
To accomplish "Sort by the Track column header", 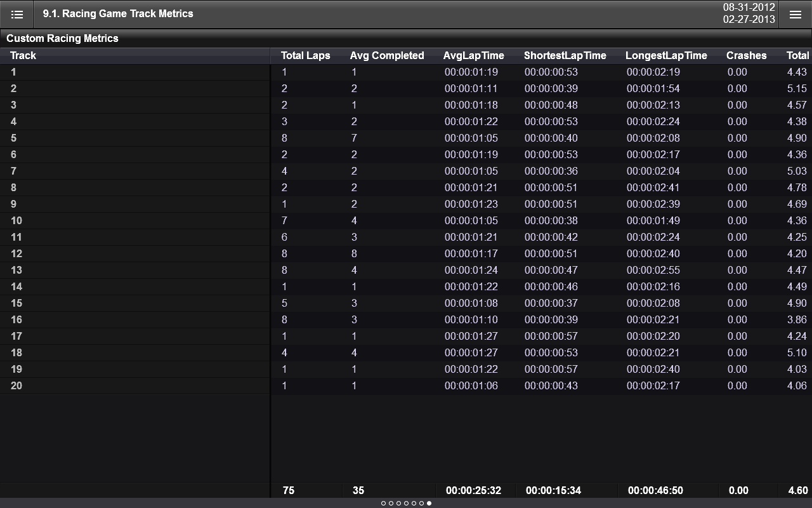I will (23, 55).
